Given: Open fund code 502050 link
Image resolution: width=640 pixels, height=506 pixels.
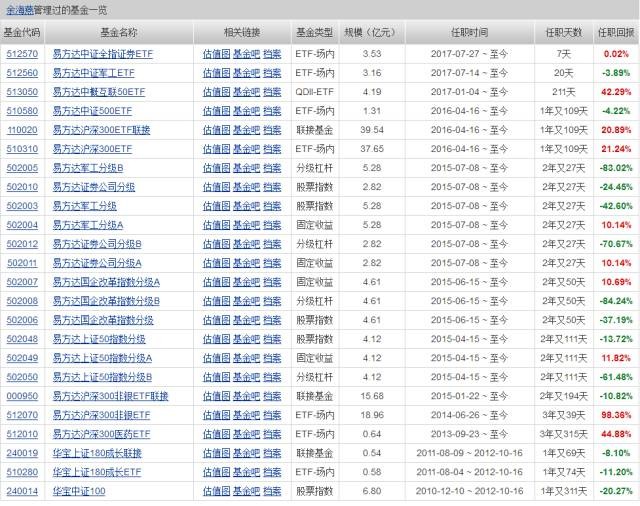Looking at the screenshot, I should click(22, 377).
